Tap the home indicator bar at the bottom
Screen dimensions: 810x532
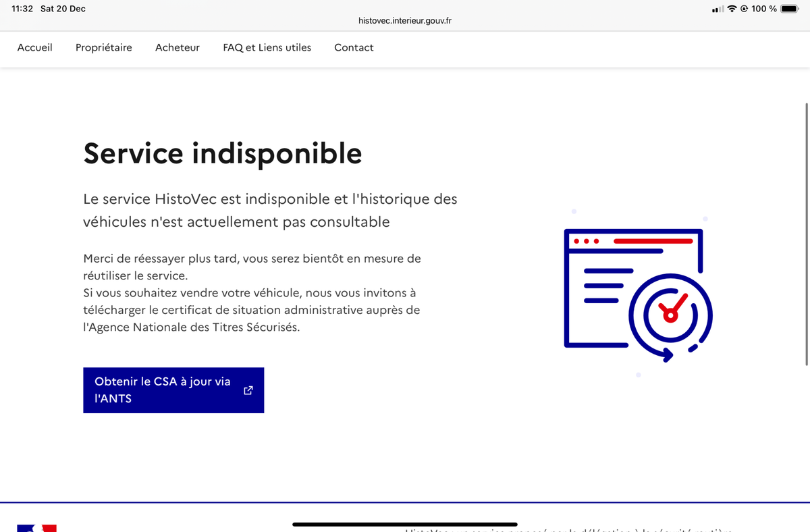click(x=405, y=524)
